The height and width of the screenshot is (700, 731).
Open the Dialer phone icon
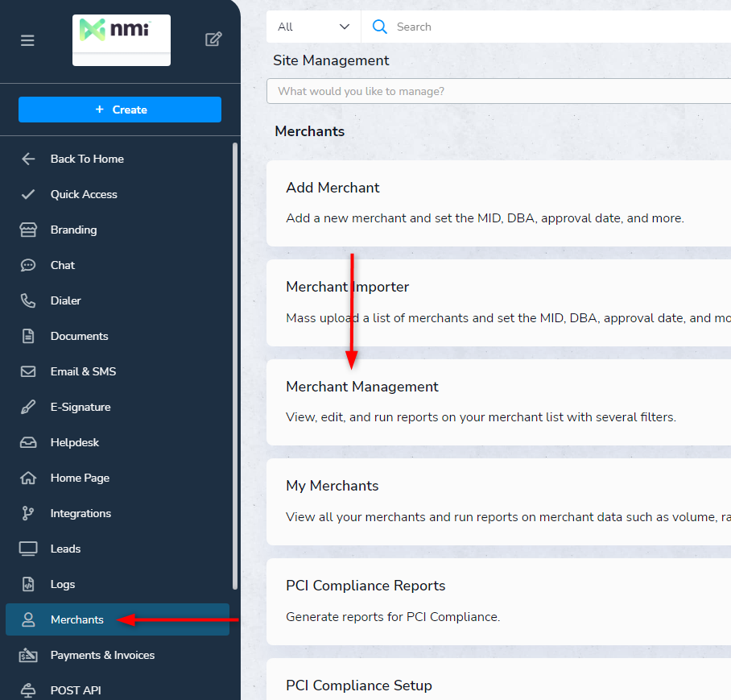pyautogui.click(x=28, y=300)
